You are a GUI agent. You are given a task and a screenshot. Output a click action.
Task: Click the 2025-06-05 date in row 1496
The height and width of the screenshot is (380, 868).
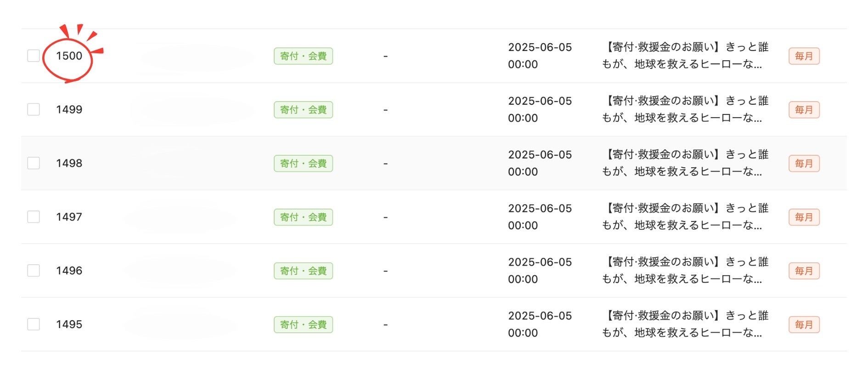(540, 262)
